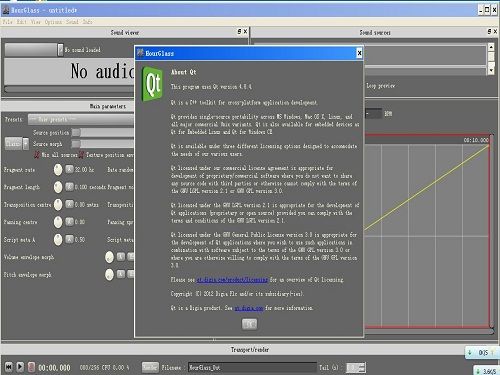Click the sound viewer horizontal scrollbar
The height and width of the screenshot is (375, 500).
(69, 89)
